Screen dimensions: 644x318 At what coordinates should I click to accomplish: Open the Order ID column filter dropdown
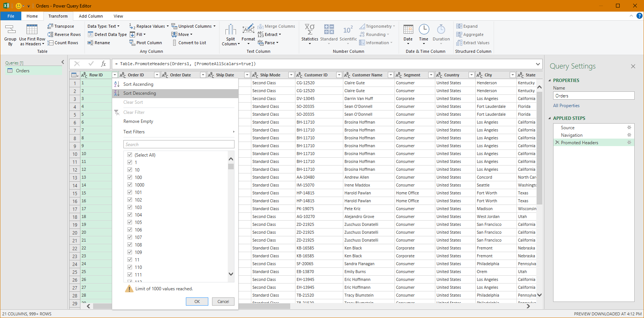click(157, 75)
